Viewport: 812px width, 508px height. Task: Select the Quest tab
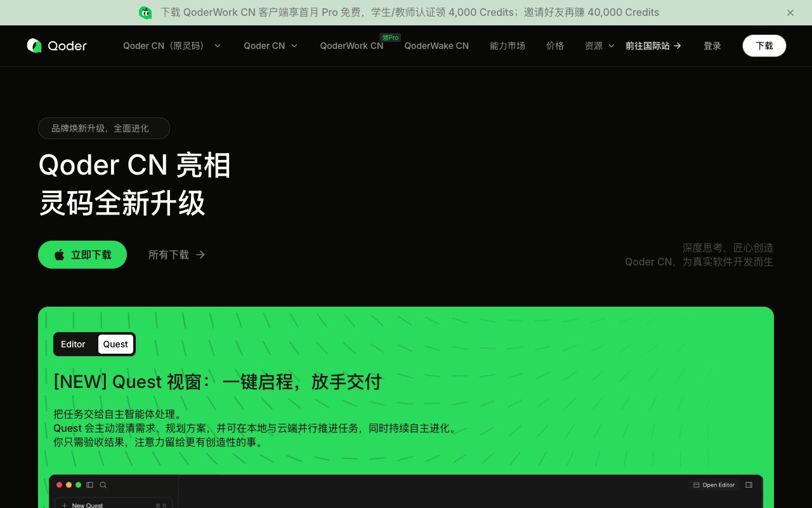coord(115,344)
